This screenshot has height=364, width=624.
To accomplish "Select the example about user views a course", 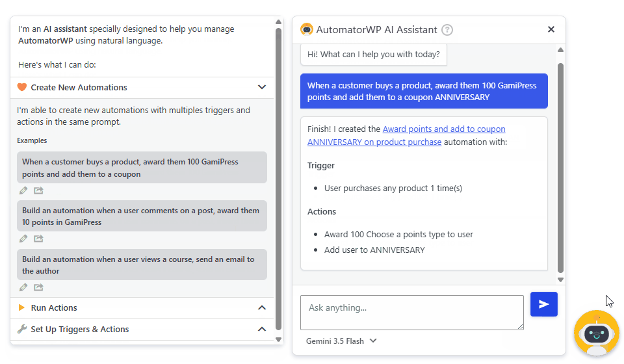I will coord(142,265).
